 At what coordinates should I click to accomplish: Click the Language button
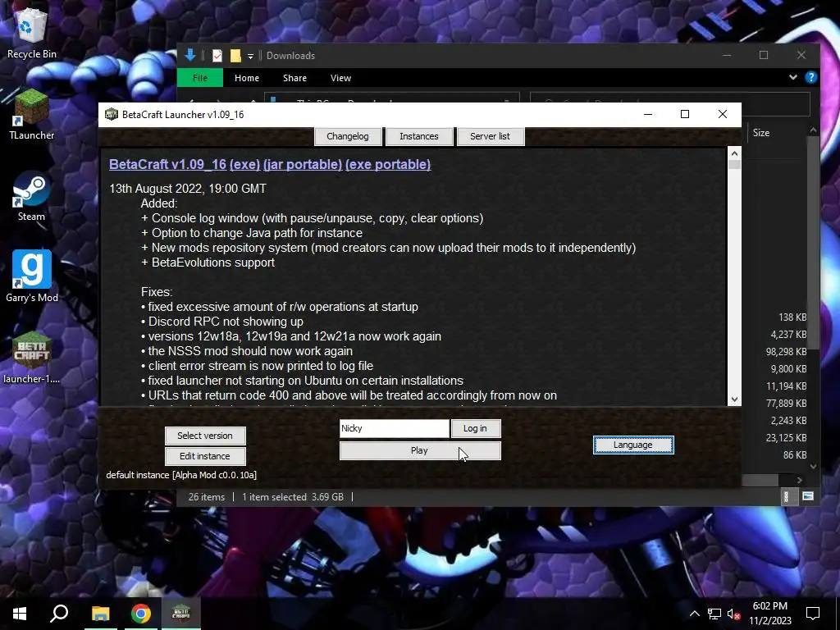[x=633, y=445]
